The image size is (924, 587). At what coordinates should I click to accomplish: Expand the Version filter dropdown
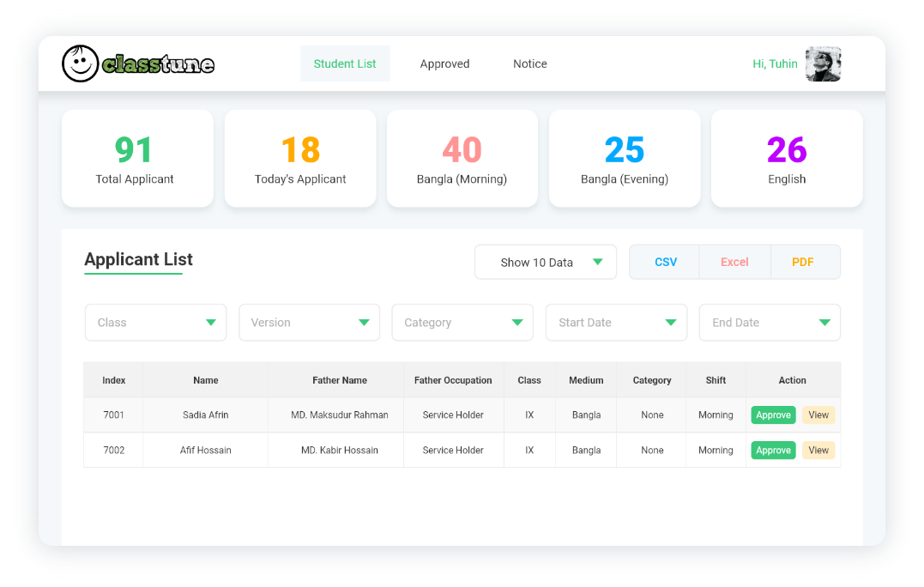coord(309,322)
